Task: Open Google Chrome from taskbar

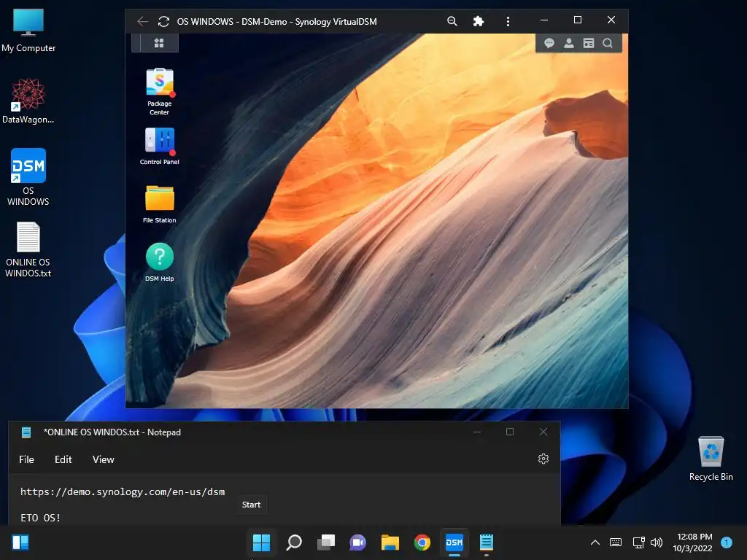Action: 422,542
